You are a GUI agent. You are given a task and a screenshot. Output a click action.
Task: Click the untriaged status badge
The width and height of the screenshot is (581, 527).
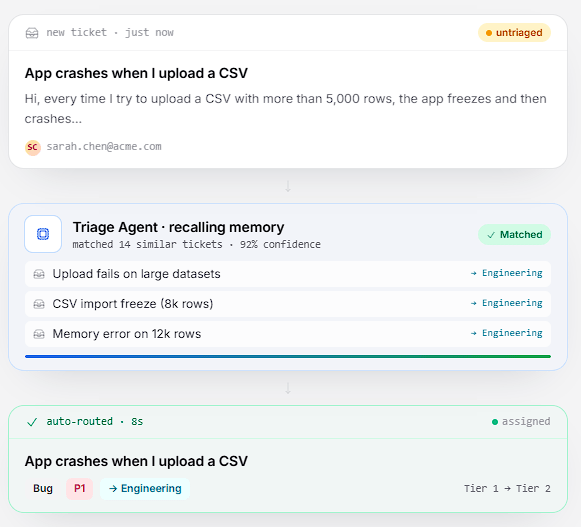point(514,33)
